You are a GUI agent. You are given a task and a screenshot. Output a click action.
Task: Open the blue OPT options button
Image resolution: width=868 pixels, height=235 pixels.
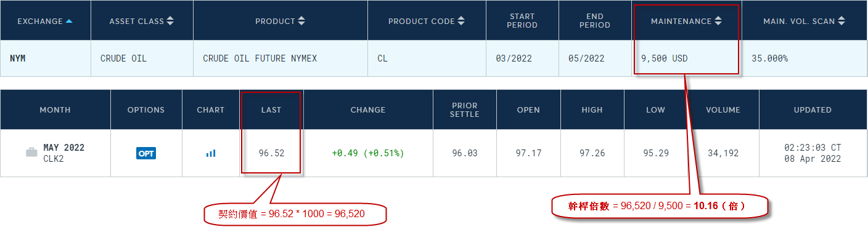click(146, 153)
